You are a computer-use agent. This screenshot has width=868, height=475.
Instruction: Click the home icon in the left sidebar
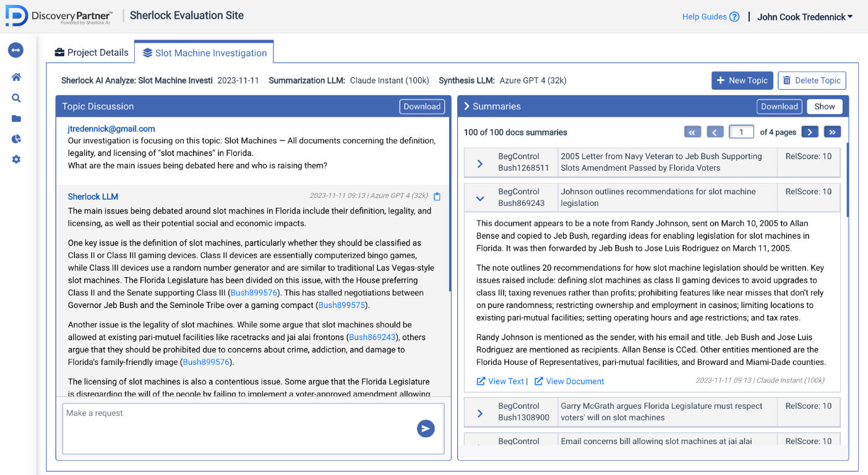[x=16, y=77]
